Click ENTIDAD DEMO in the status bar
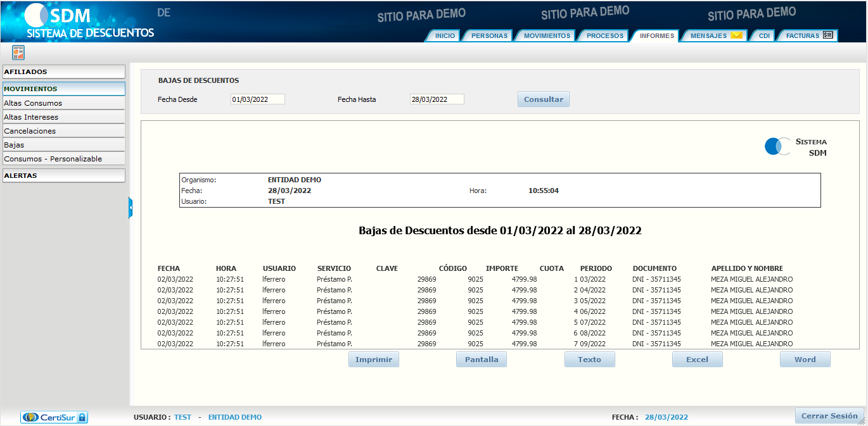This screenshot has height=426, width=868. pyautogui.click(x=235, y=417)
